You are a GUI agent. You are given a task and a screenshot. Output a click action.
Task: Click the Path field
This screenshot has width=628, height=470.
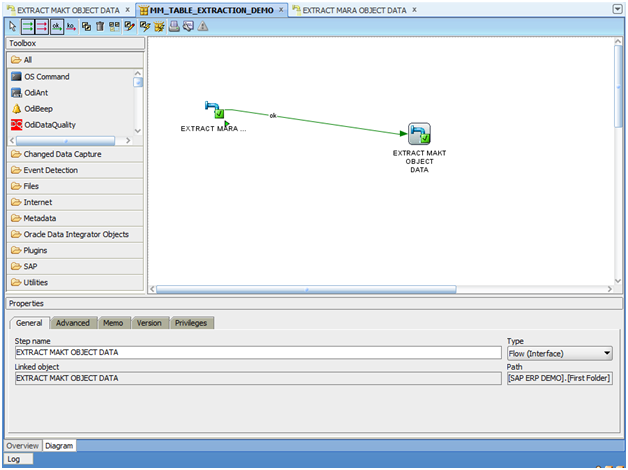pyautogui.click(x=560, y=378)
